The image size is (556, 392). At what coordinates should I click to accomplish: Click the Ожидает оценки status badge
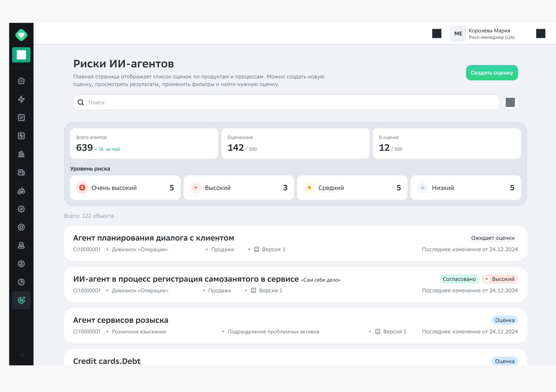493,238
